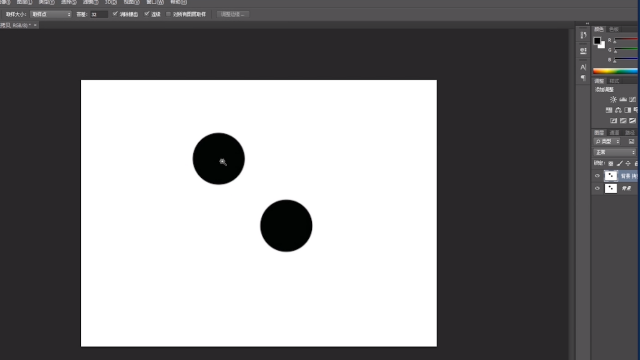The width and height of the screenshot is (640, 360).
Task: Add an Invert adjustment layer
Action: click(613, 120)
